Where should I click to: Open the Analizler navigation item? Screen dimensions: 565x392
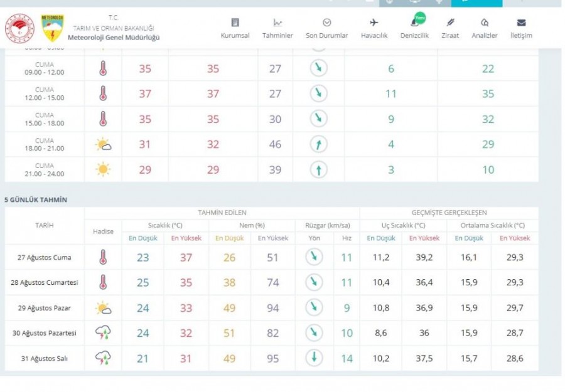pos(484,28)
